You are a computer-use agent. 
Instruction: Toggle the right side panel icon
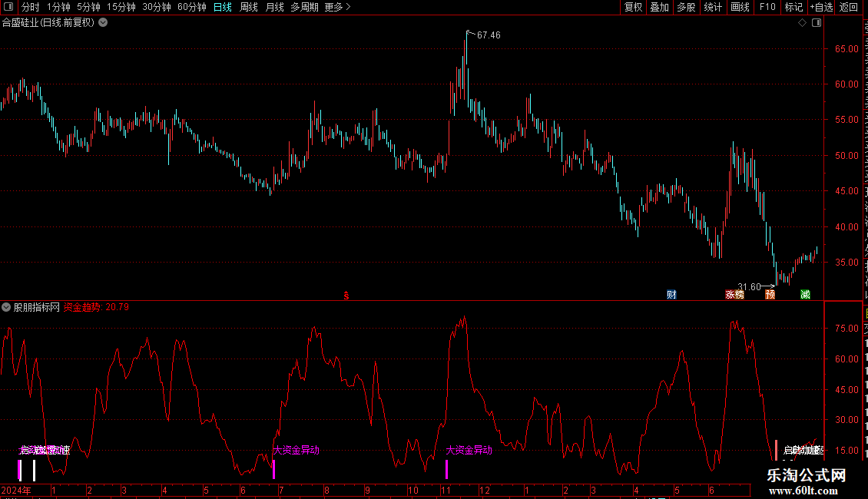817,23
